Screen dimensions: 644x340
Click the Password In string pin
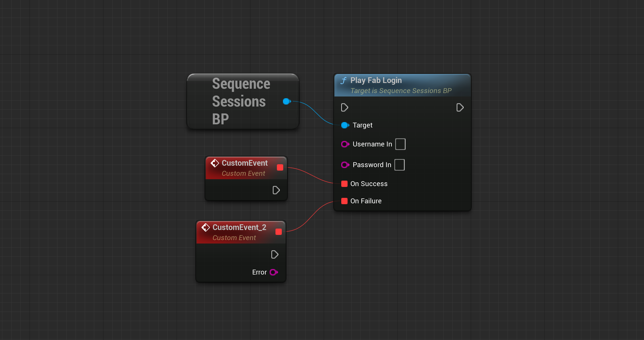(345, 165)
